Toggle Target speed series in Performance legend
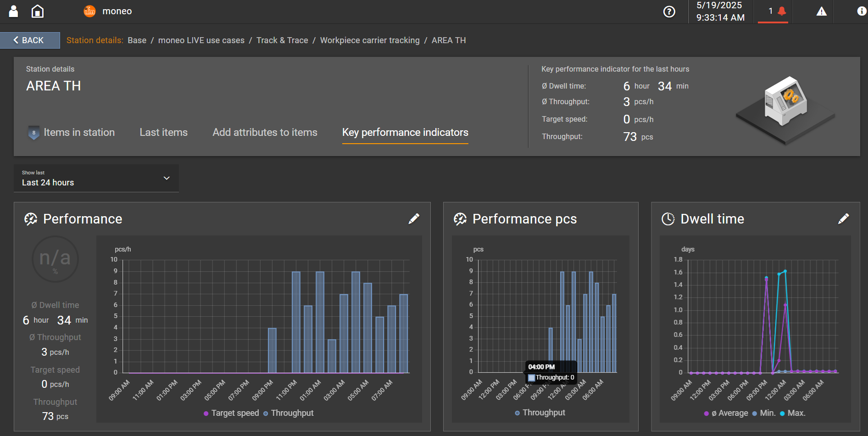Viewport: 868px width, 436px height. 231,413
